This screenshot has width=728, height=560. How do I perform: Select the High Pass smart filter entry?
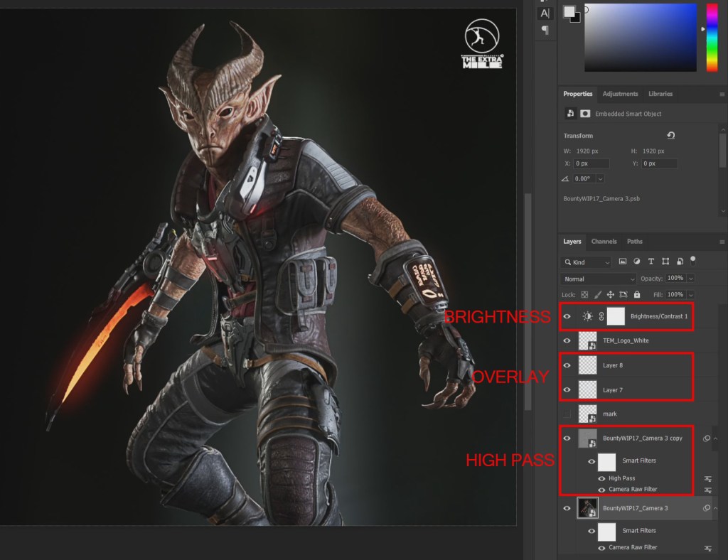621,478
